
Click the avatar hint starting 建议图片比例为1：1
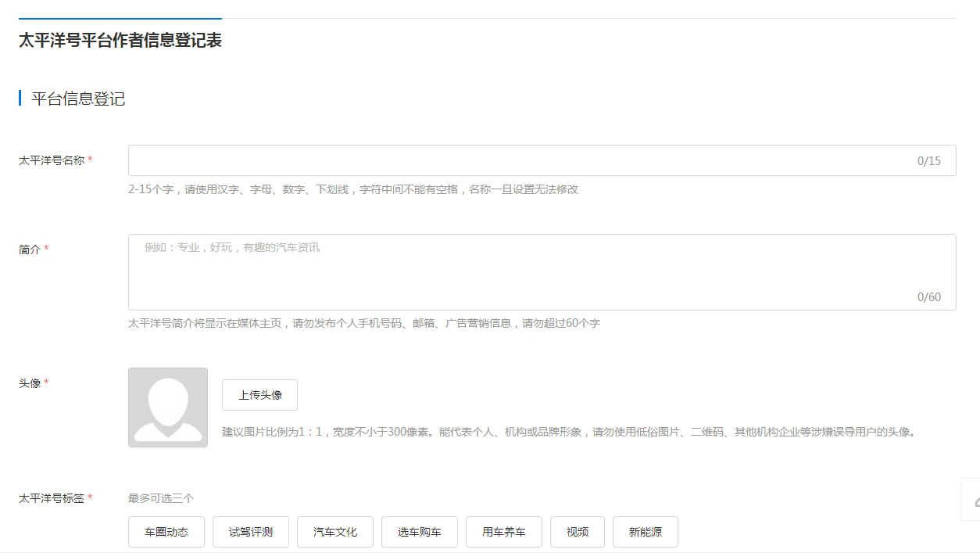coord(569,432)
